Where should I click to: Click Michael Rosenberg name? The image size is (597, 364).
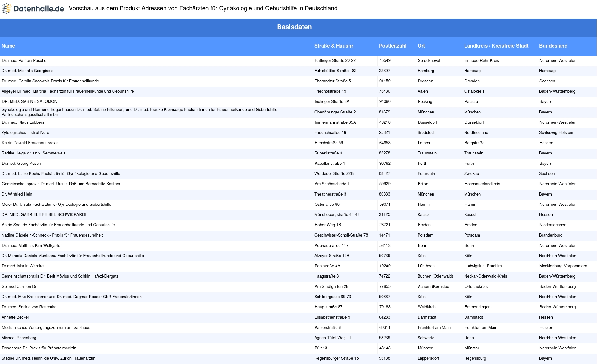(x=19, y=338)
